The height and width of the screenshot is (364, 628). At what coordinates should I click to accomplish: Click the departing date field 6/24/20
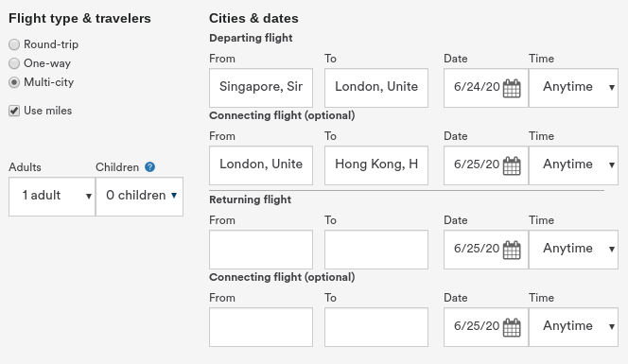[477, 88]
